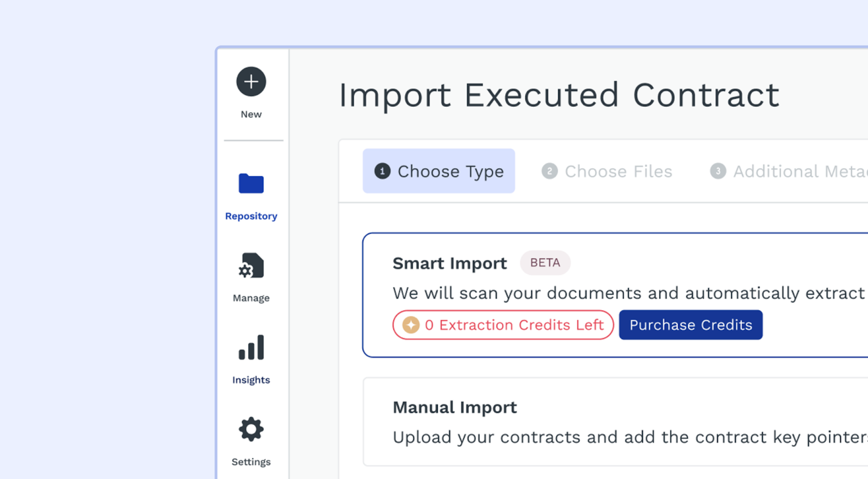Click the step 1 number badge
The width and height of the screenshot is (868, 479).
click(382, 171)
